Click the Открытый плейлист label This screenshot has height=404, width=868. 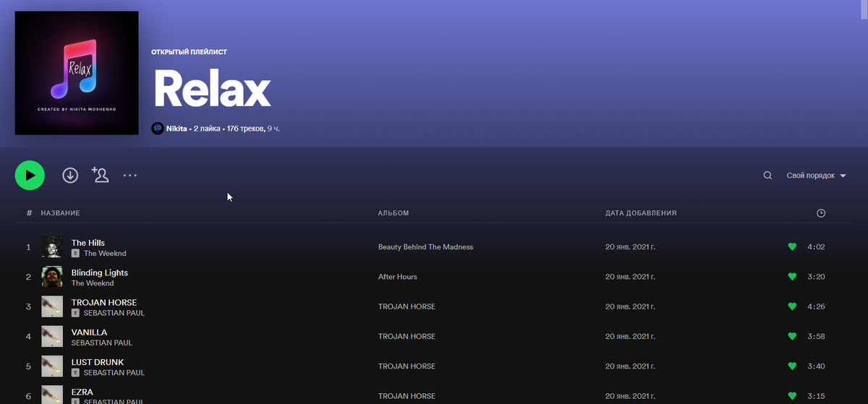click(x=189, y=52)
